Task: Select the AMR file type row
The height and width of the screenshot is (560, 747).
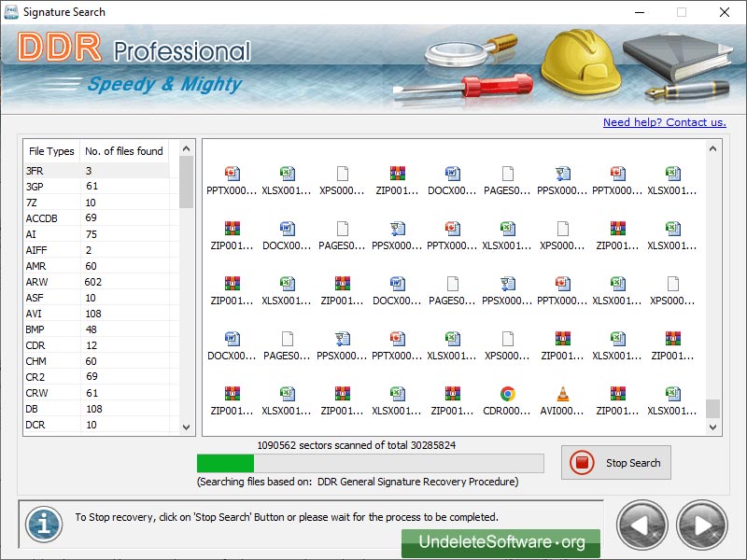Action: click(x=96, y=266)
